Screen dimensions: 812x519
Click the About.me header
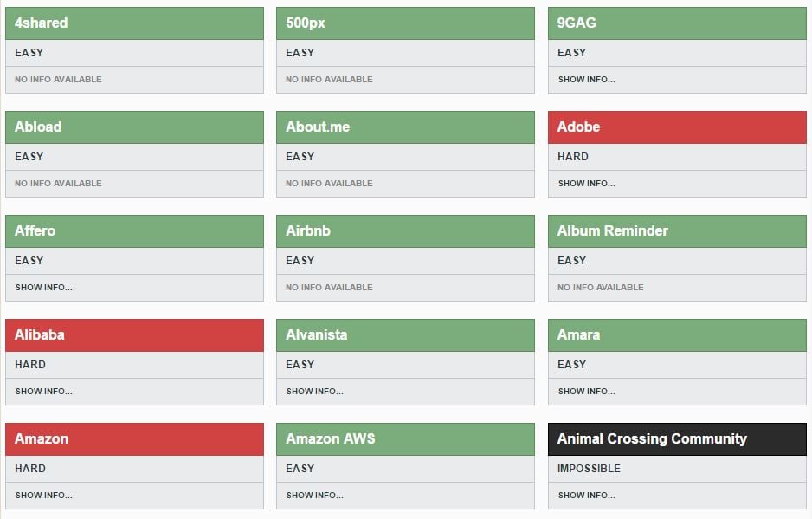(x=405, y=127)
